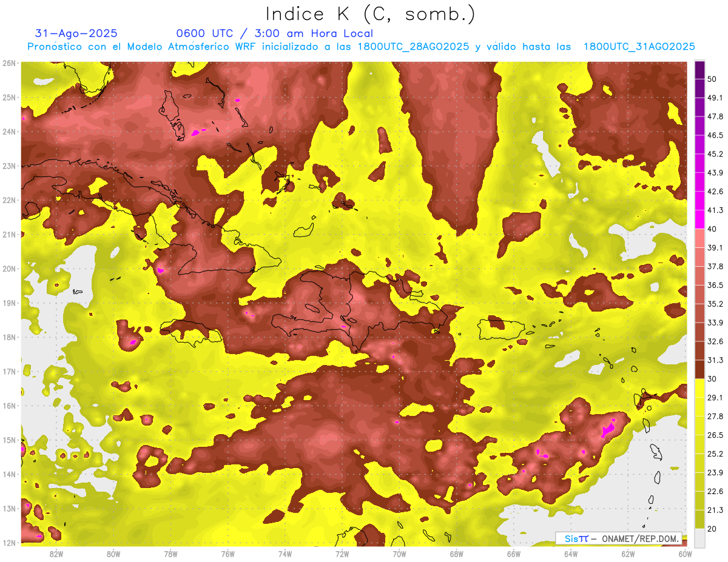Click the colorbar value 37.8
Image resolution: width=728 pixels, height=562 pixels.
pos(715,267)
